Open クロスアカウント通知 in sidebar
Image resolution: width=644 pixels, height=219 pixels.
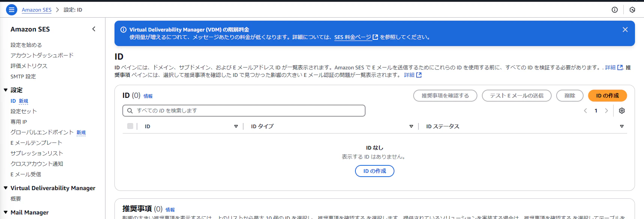pos(37,164)
